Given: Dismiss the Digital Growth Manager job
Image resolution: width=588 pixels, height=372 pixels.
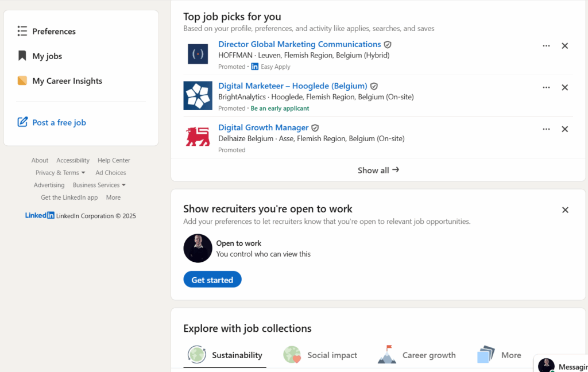Looking at the screenshot, I should pyautogui.click(x=565, y=129).
